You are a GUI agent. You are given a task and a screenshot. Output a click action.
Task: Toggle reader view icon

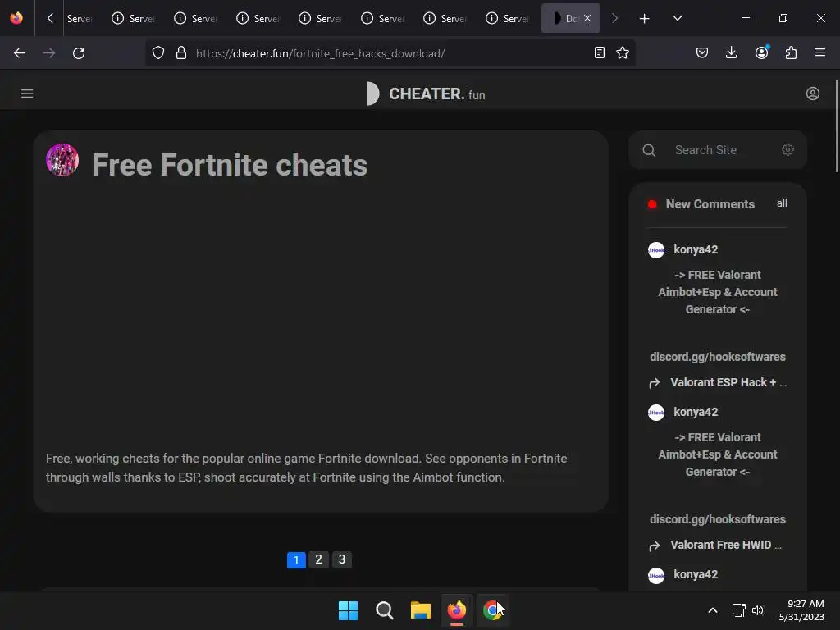(600, 53)
